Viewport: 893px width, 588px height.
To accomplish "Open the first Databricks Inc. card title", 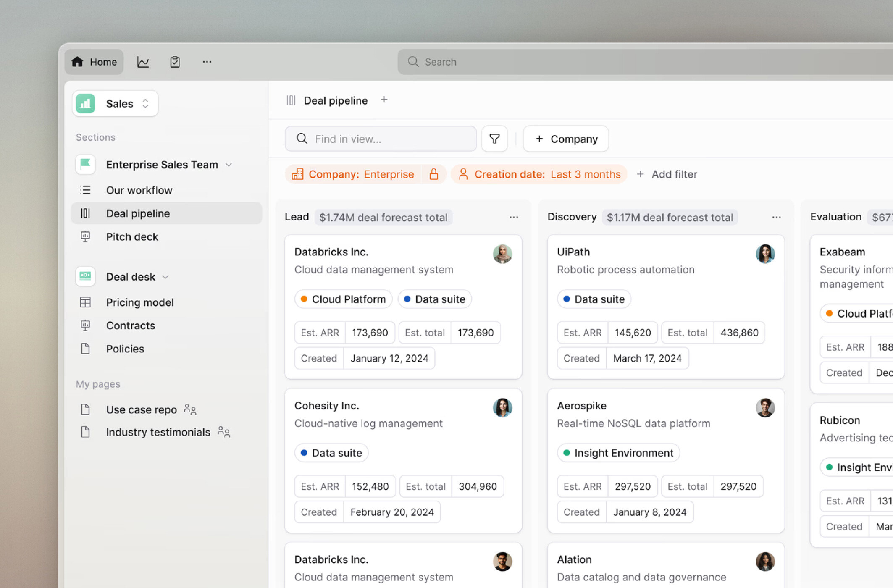I will tap(331, 252).
